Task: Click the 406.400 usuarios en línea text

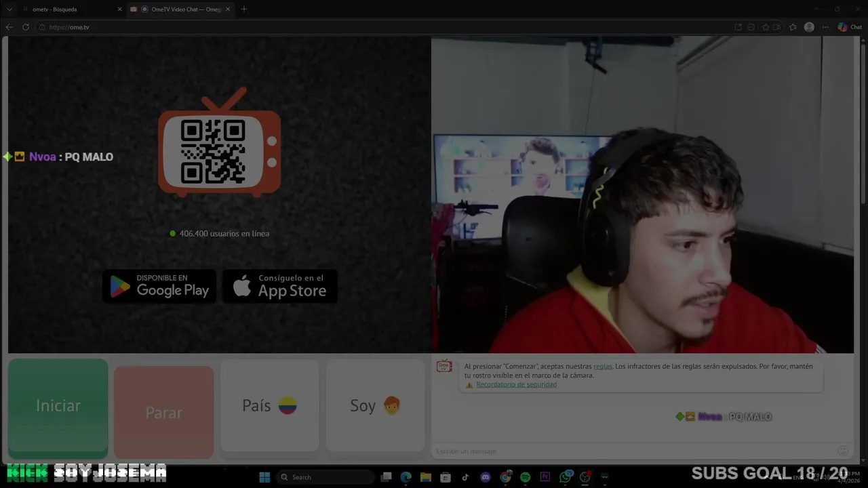Action: (x=224, y=233)
